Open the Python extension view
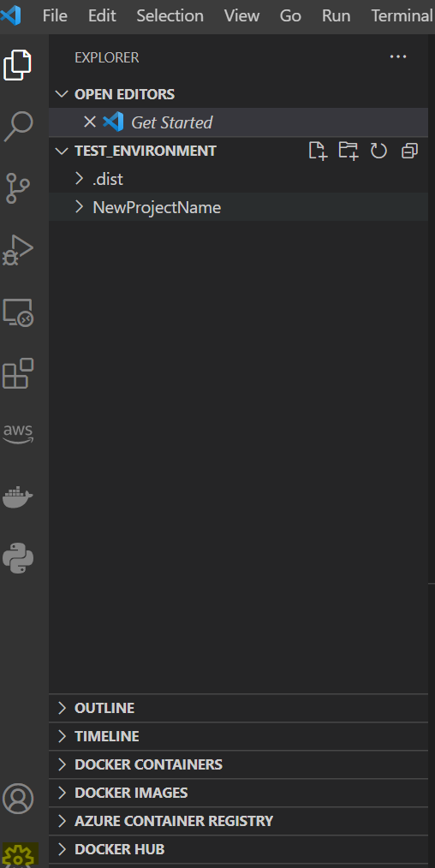435x868 pixels. click(x=18, y=558)
